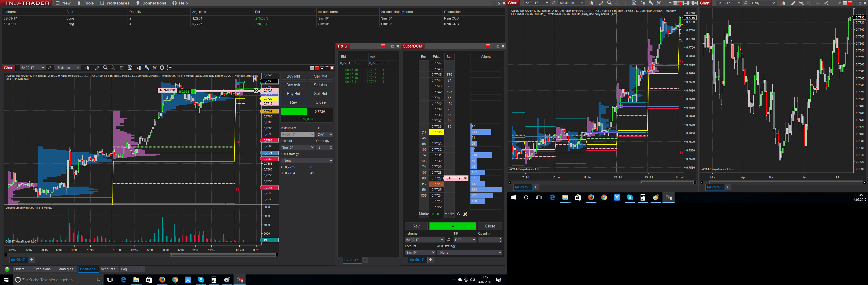
Task: Open SuperDOM Instrument dropdown
Action: tap(424, 240)
